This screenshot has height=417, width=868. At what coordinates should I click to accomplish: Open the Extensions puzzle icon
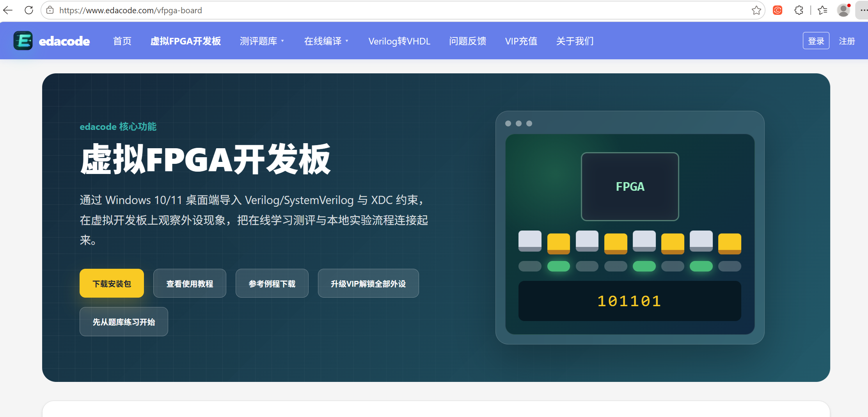point(799,10)
